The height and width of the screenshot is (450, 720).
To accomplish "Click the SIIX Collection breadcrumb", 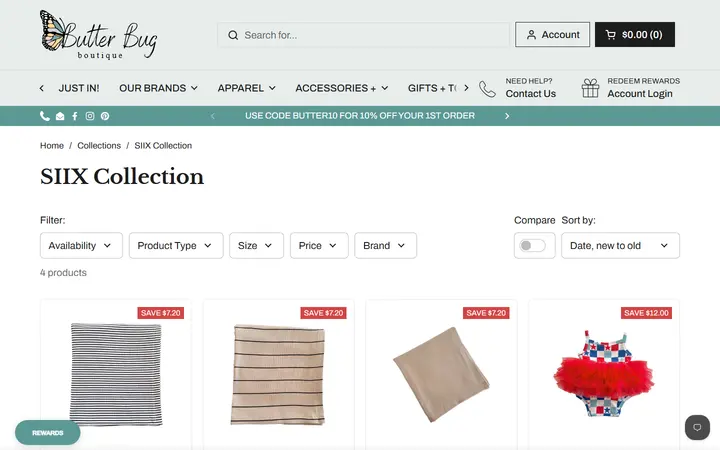I will pyautogui.click(x=163, y=146).
